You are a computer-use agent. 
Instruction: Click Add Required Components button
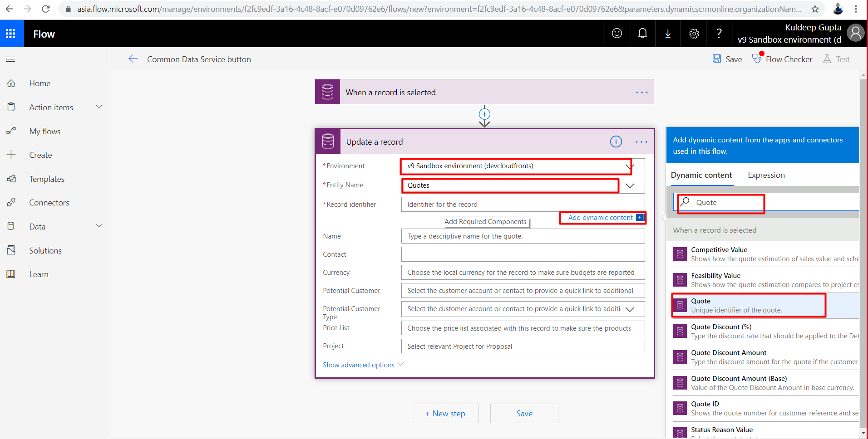click(x=485, y=221)
